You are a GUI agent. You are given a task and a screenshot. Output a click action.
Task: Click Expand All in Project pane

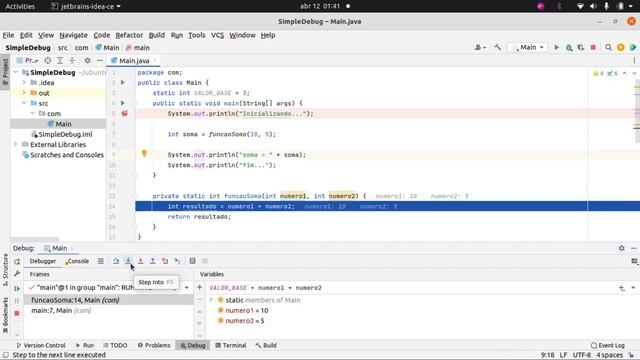[60, 60]
